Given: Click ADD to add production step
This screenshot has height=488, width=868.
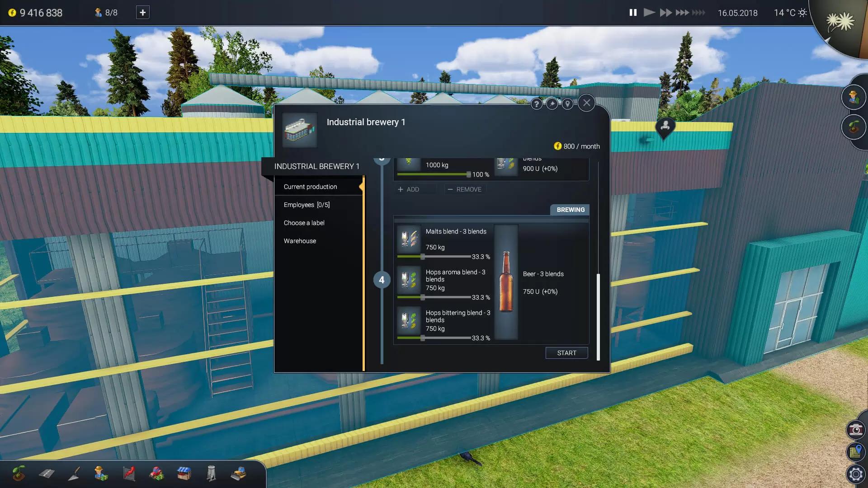Looking at the screenshot, I should pos(409,189).
